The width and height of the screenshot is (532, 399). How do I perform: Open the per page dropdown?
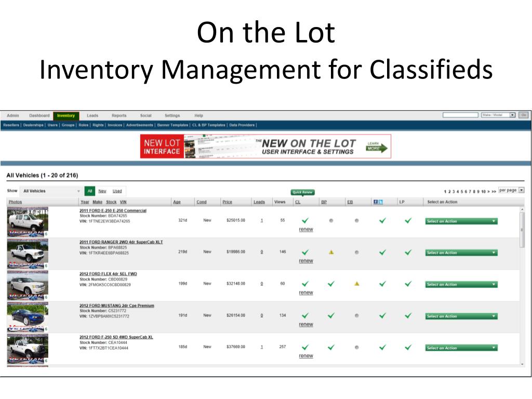511,190
